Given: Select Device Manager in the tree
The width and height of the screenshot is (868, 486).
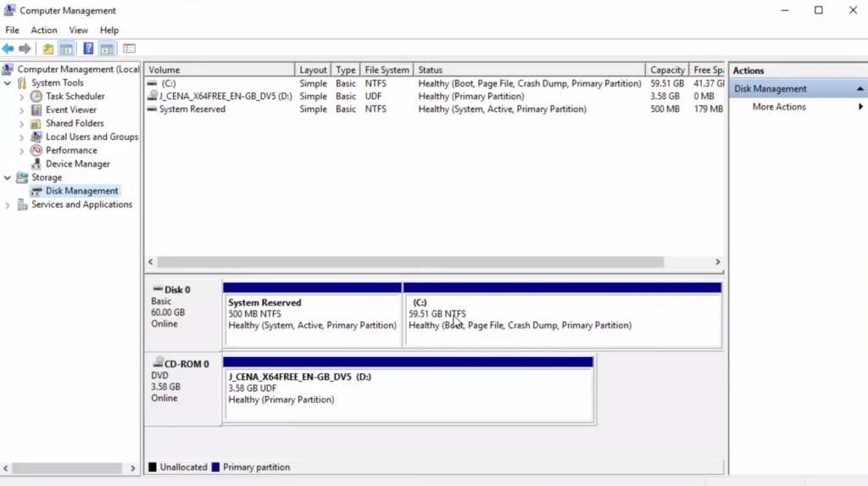Looking at the screenshot, I should 77,164.
